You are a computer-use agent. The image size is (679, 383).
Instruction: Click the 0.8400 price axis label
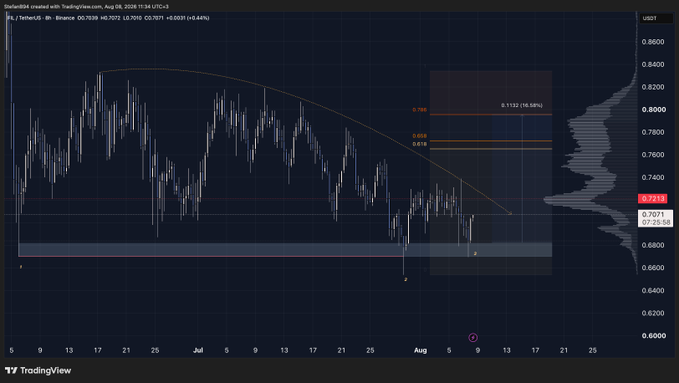[653, 65]
